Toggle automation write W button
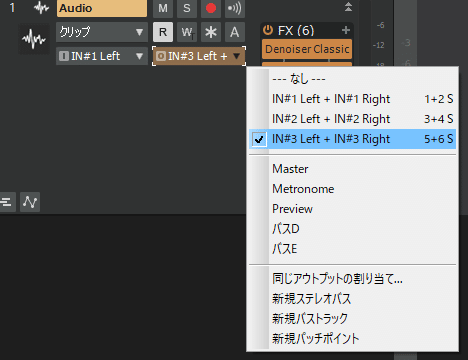Screen dimensions: 468x360 187,32
